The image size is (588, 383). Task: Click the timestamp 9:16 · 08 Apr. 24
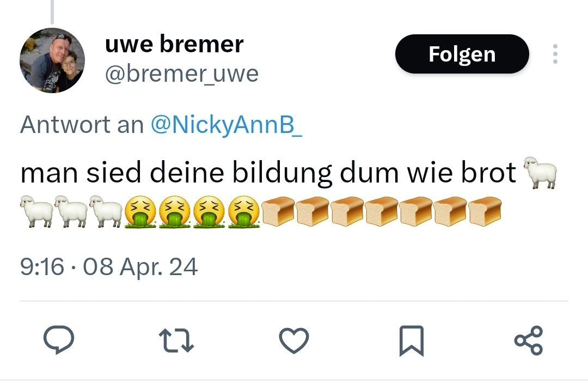(x=109, y=268)
